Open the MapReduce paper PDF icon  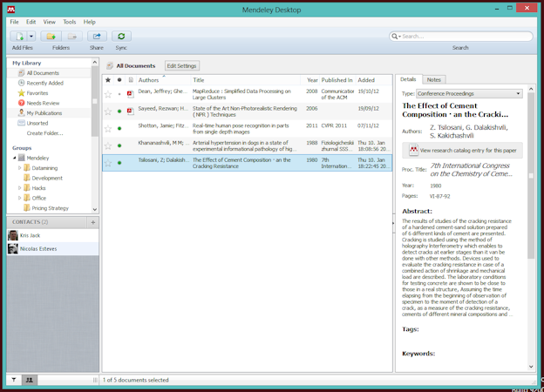[131, 93]
